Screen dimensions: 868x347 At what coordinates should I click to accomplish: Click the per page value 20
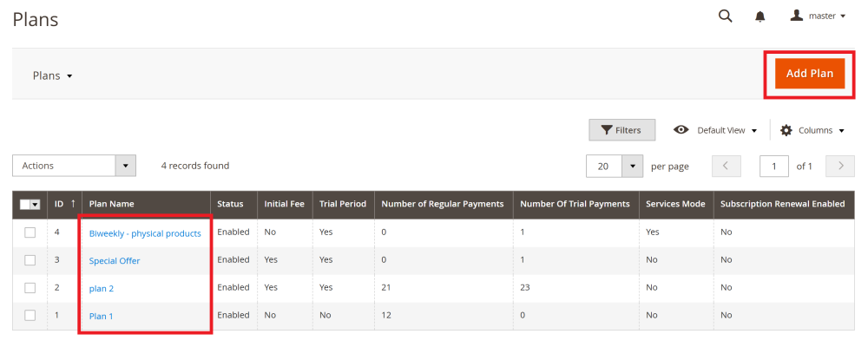[x=603, y=166]
